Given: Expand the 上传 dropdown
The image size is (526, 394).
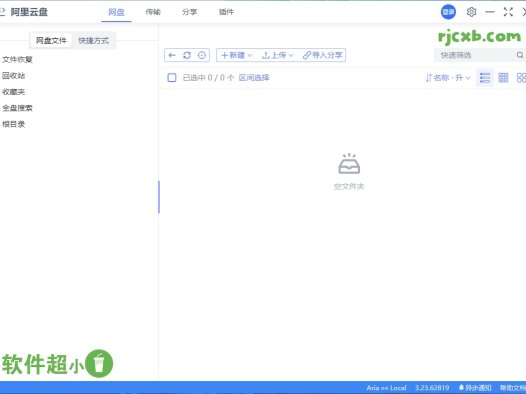Looking at the screenshot, I should click(x=277, y=55).
